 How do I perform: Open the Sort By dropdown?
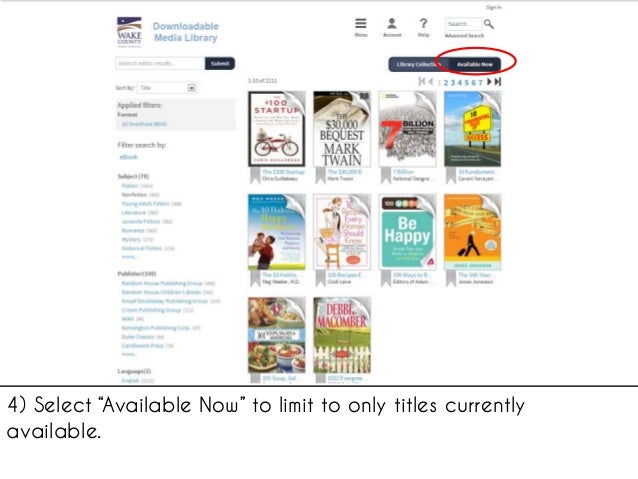tap(167, 88)
